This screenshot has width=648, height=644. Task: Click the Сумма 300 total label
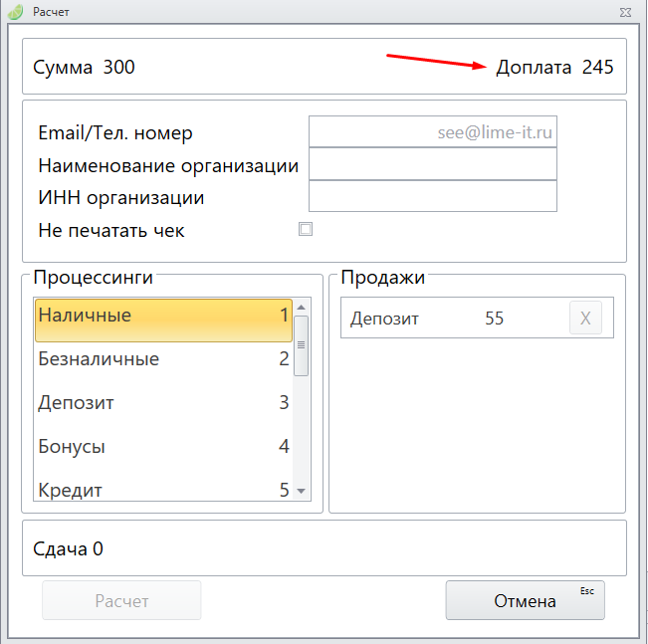coord(85,68)
